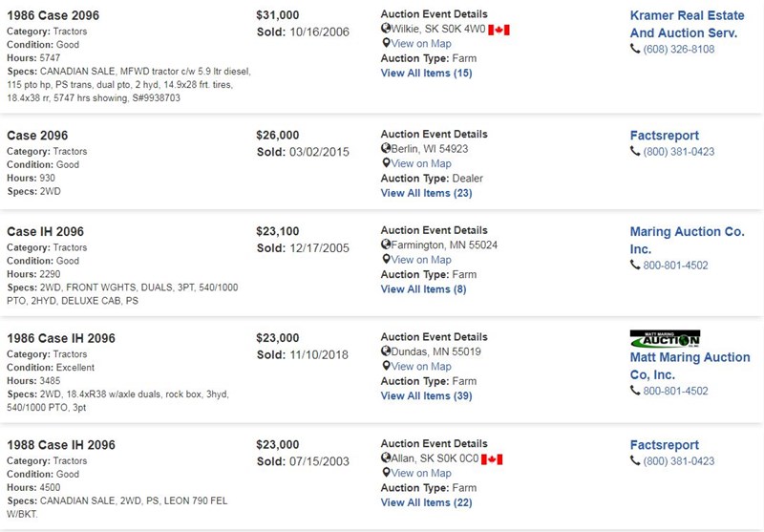Open View All Items (15) link
Image resolution: width=764 pixels, height=532 pixels.
[426, 74]
